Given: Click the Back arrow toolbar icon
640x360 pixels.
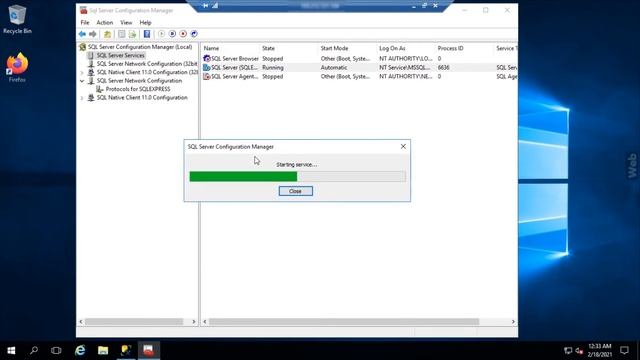Looking at the screenshot, I should [82, 34].
